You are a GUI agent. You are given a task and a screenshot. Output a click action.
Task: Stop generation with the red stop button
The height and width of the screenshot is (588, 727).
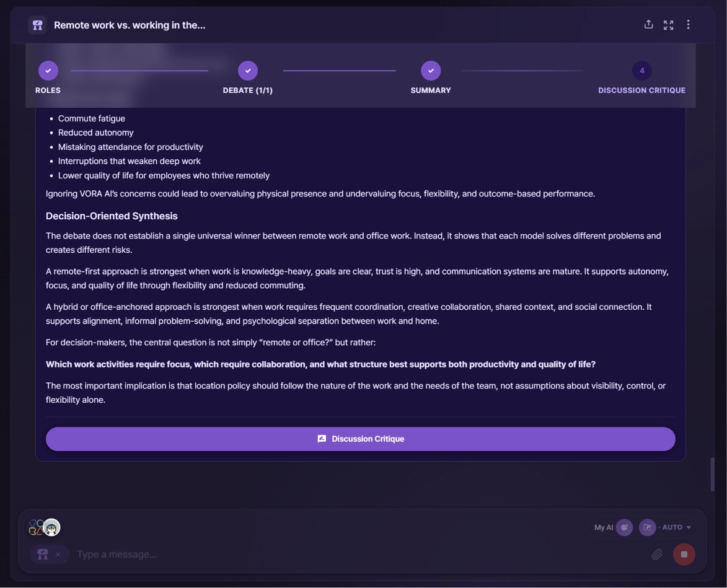click(x=684, y=554)
